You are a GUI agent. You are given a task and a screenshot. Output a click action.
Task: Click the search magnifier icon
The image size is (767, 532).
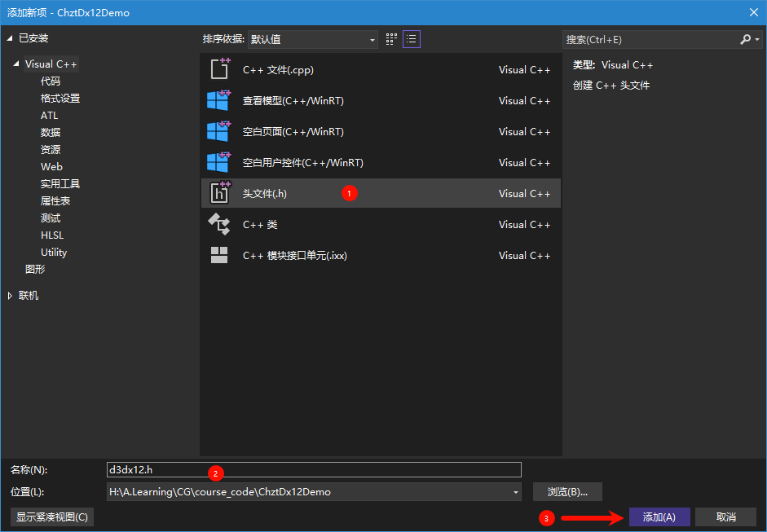746,39
